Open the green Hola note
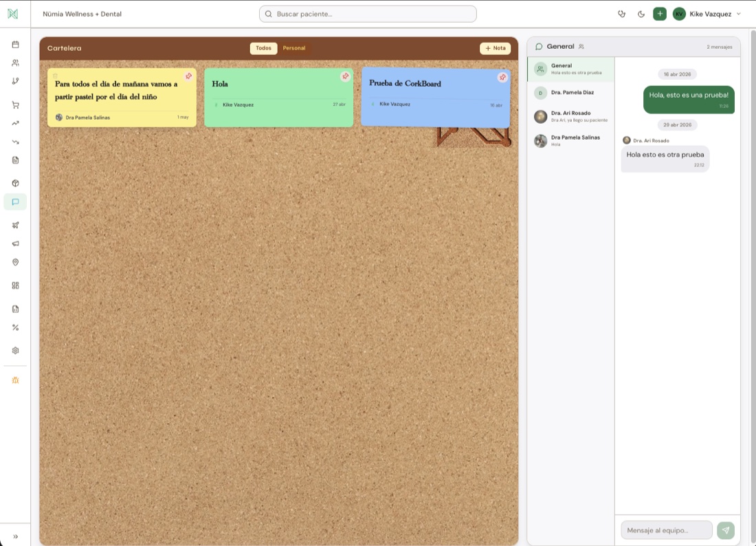 point(278,98)
